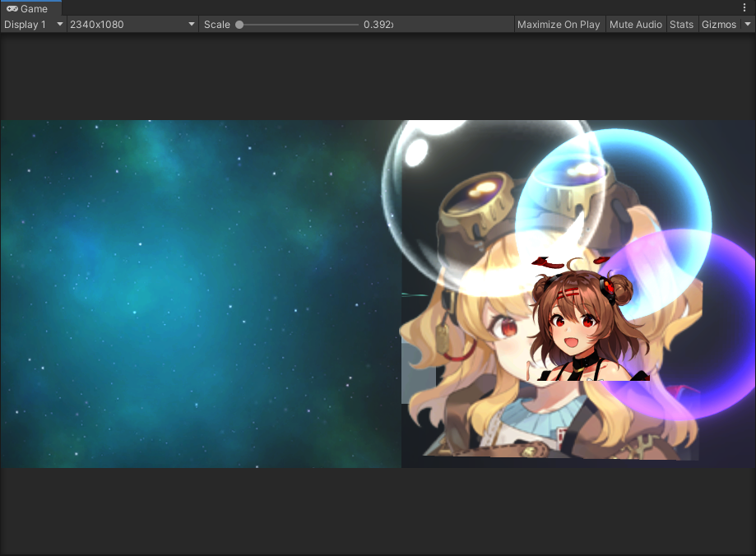Open the Display 1 dropdown
Screen dimensions: 756x556
33,25
